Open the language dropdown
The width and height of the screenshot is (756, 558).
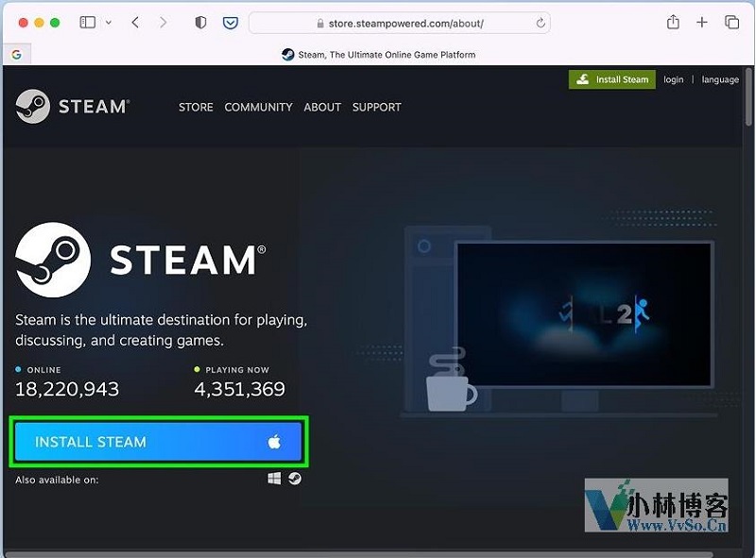click(720, 79)
